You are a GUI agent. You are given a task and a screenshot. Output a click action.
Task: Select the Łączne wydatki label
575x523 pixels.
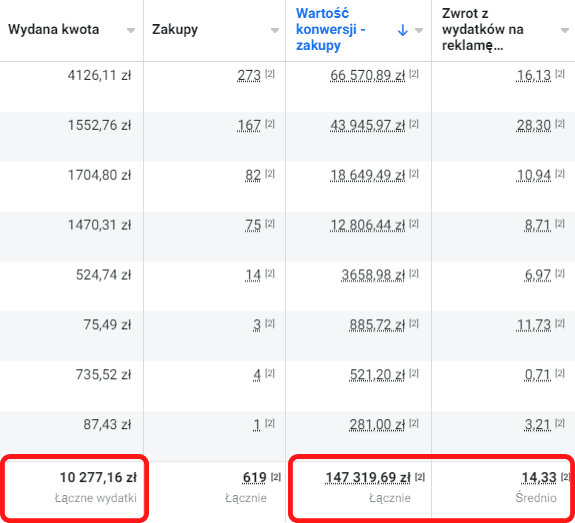pyautogui.click(x=95, y=498)
